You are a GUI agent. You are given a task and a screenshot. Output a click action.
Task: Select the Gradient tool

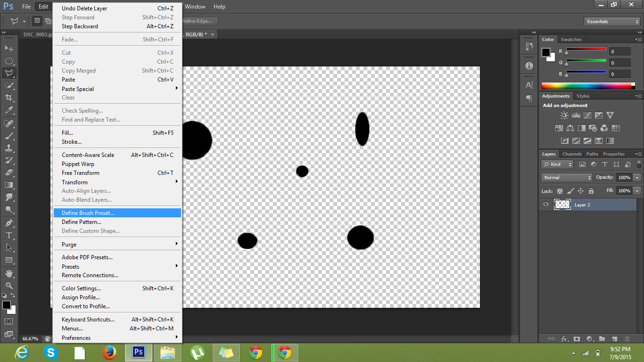pyautogui.click(x=9, y=185)
